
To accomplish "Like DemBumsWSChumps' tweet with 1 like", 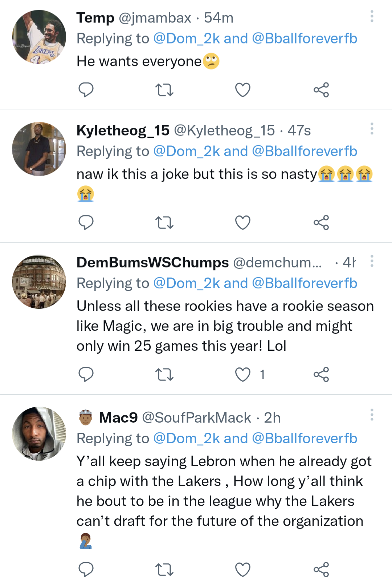I will coord(242,374).
